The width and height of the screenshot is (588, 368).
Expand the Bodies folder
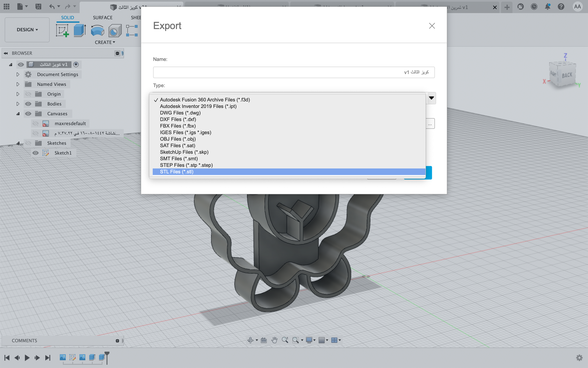click(18, 104)
